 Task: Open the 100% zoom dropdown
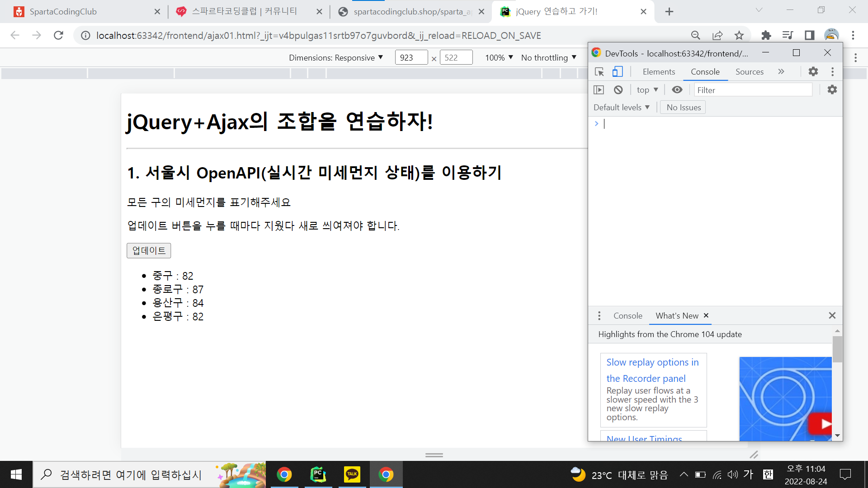(x=499, y=57)
